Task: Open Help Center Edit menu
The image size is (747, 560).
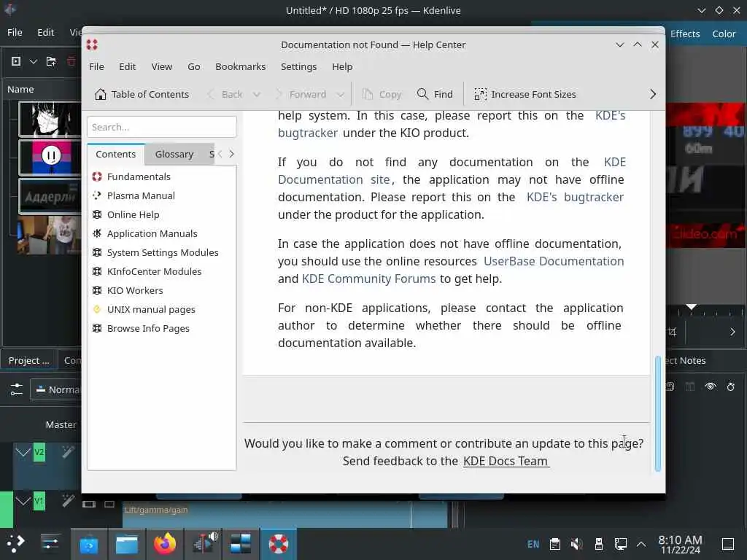Action: click(x=127, y=66)
